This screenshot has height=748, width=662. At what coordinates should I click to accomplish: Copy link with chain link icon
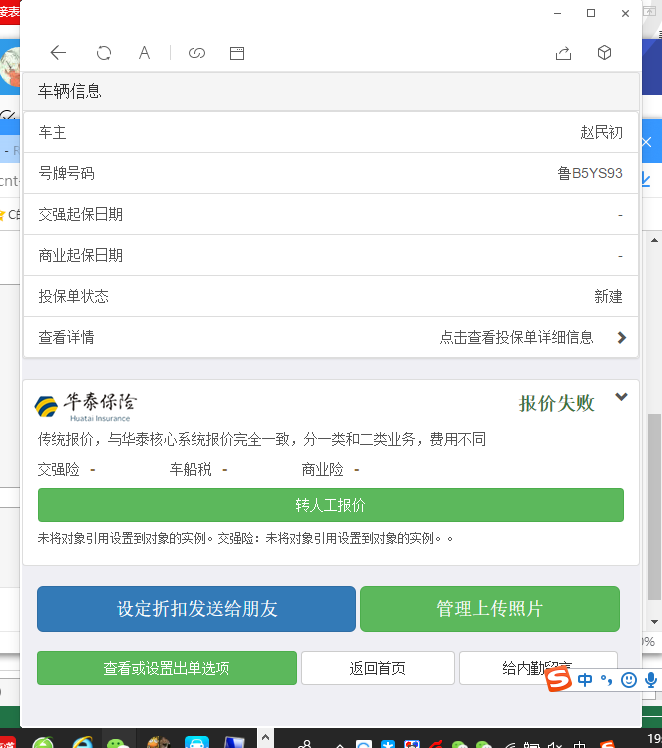[197, 53]
